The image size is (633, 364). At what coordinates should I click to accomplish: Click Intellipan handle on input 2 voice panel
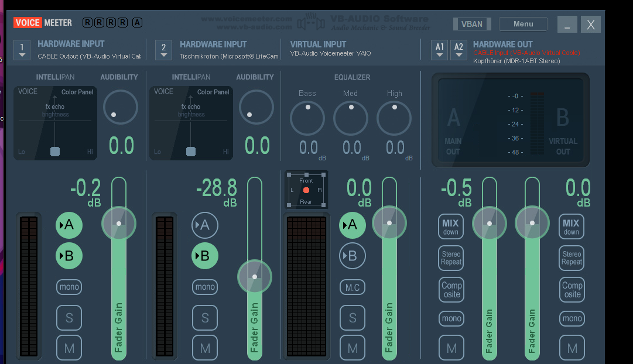[x=191, y=152]
